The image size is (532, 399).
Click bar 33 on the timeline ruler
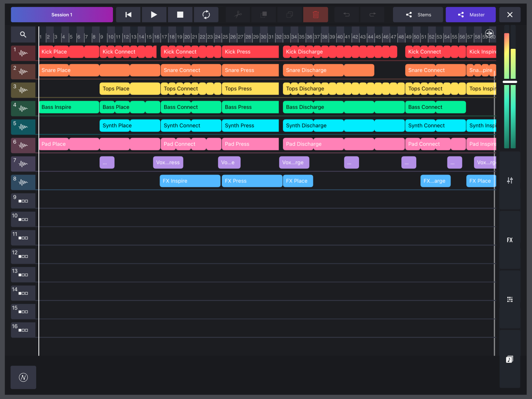286,37
